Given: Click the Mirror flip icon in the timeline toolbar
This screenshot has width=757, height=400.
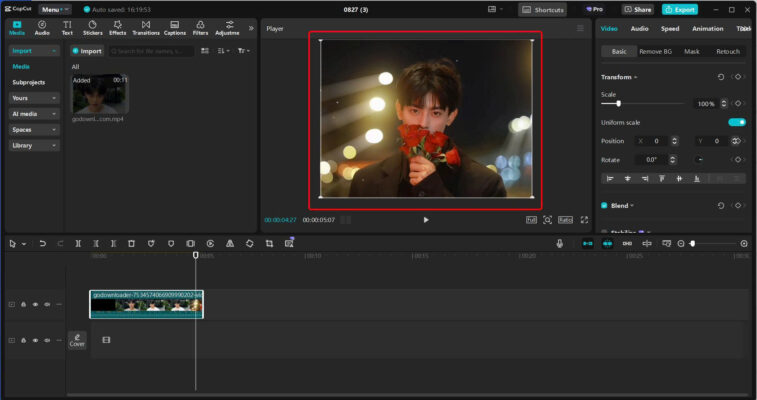Looking at the screenshot, I should point(230,244).
